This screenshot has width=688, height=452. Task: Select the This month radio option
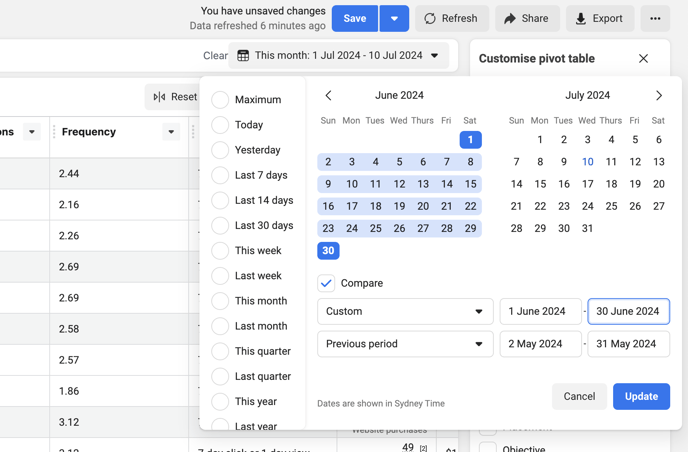click(220, 301)
